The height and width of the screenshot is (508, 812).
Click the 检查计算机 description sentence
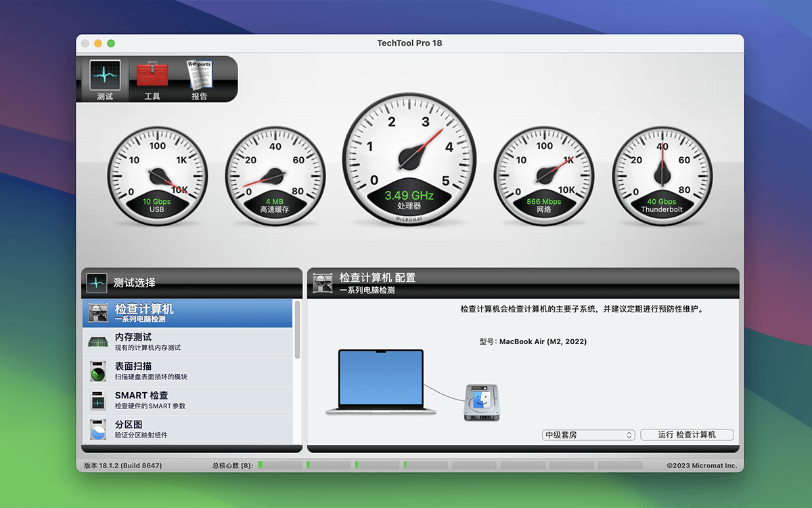[x=583, y=309]
